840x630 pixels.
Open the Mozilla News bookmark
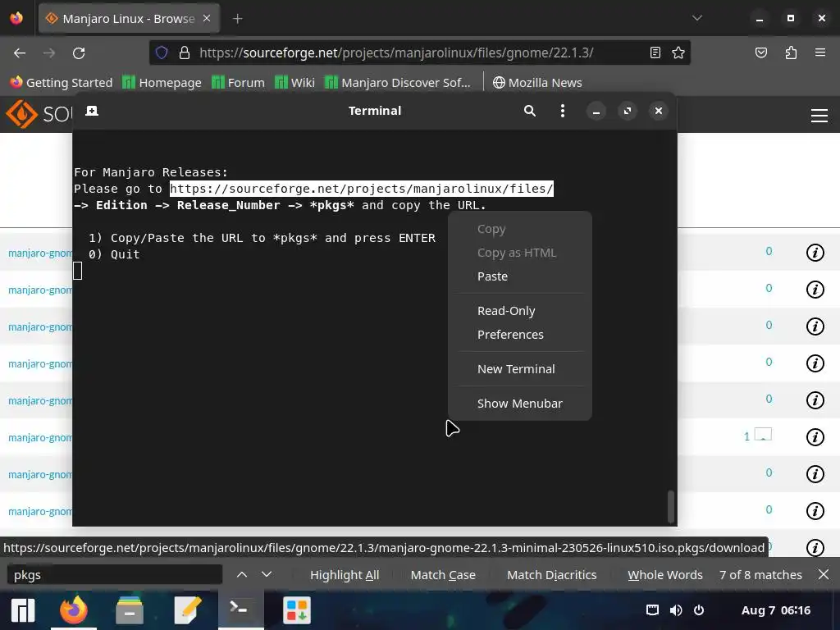[x=537, y=83]
